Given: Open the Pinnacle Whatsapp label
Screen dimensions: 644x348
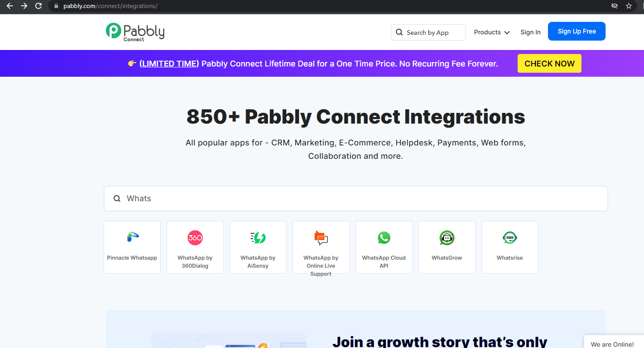Looking at the screenshot, I should click(132, 258).
